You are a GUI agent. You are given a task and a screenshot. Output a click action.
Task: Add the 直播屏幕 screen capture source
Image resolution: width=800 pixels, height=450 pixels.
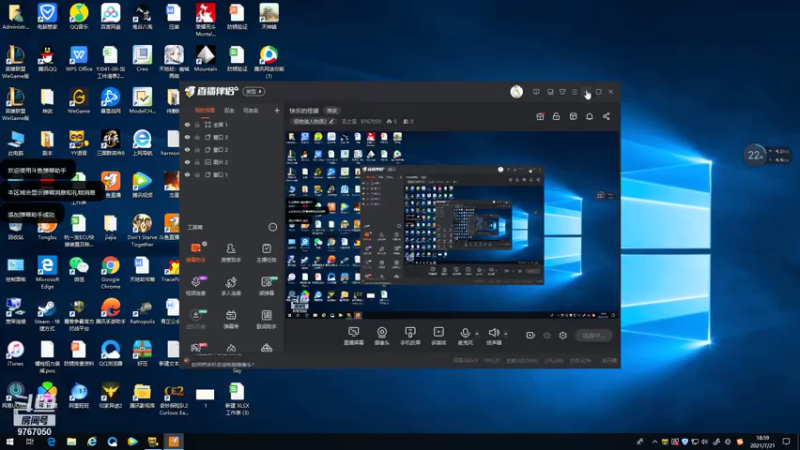tap(354, 336)
